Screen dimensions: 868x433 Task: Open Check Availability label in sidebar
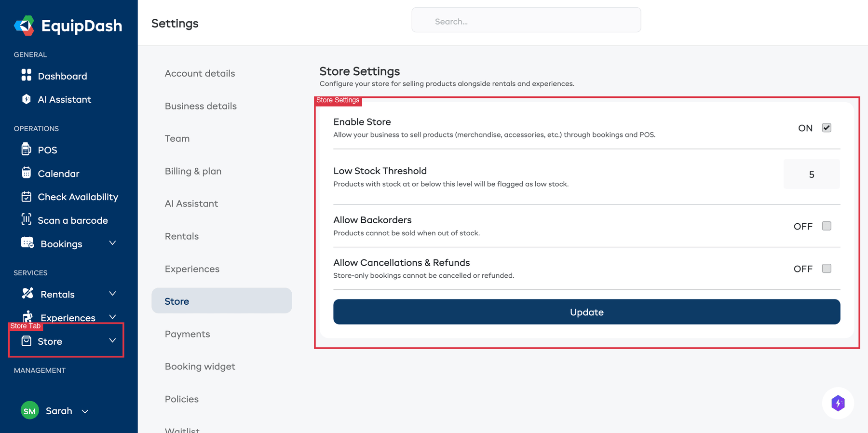pyautogui.click(x=78, y=197)
